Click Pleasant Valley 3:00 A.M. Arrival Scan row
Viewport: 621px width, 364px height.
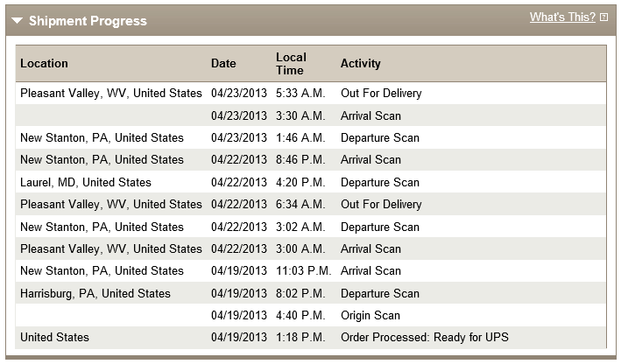pyautogui.click(x=311, y=248)
